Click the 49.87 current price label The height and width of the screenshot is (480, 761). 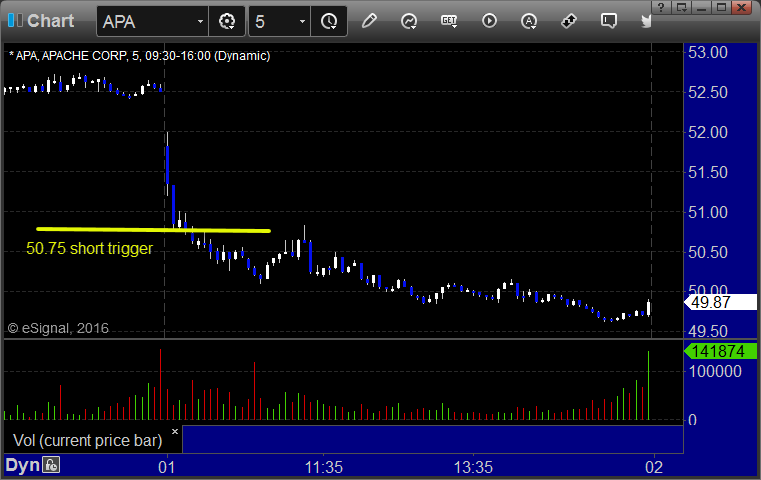tap(720, 302)
